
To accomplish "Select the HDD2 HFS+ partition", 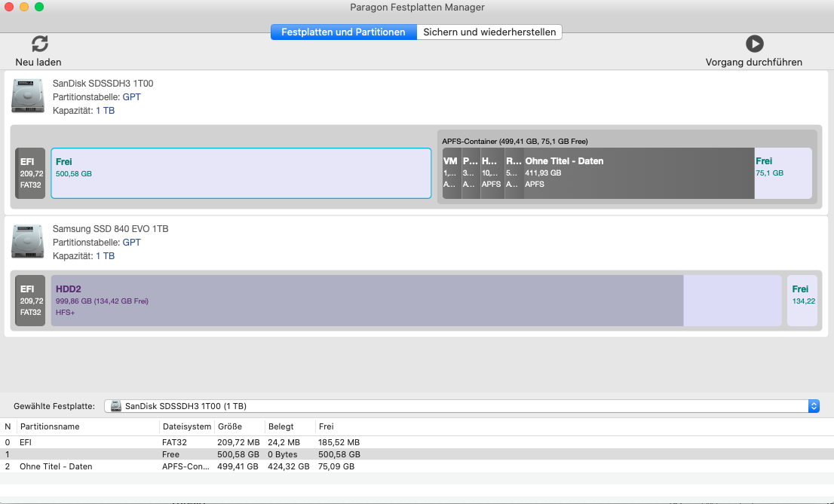I will pyautogui.click(x=367, y=300).
